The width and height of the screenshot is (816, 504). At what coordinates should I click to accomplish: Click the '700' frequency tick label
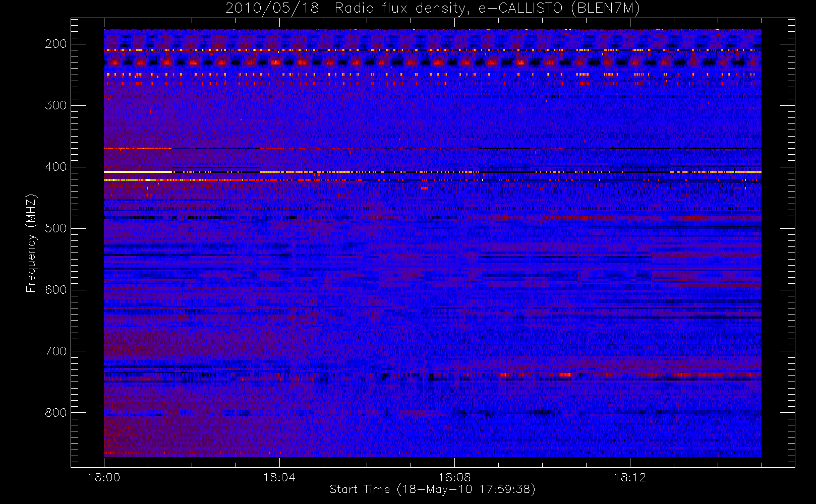[x=56, y=351]
